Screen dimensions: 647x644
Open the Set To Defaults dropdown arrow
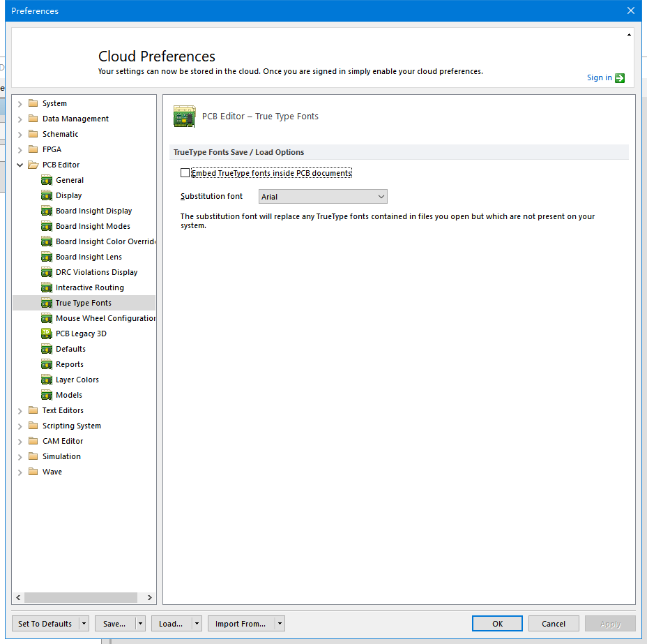[x=84, y=624]
